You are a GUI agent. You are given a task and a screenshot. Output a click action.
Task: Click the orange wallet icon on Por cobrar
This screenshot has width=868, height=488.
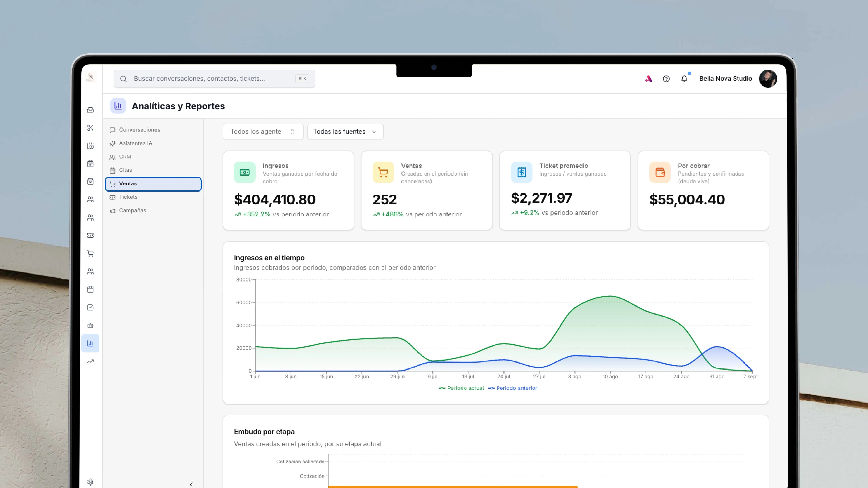(660, 172)
